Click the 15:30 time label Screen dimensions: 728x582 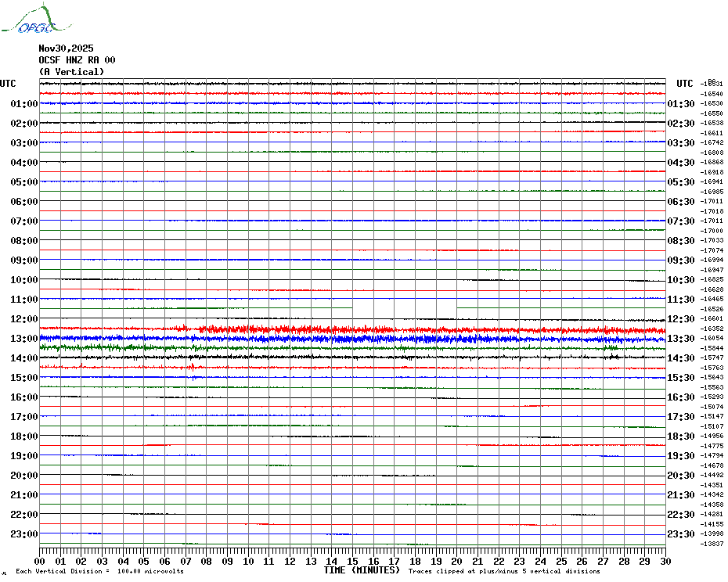click(681, 377)
